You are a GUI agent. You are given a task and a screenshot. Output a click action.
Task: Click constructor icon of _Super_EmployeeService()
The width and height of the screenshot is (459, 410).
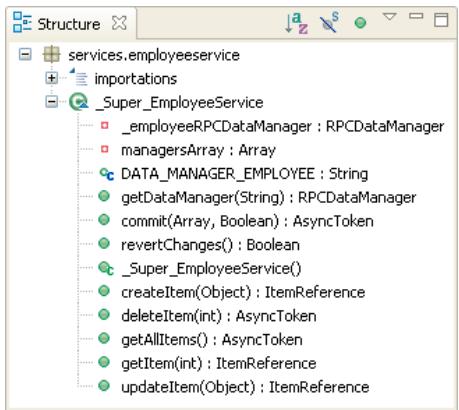click(x=106, y=269)
